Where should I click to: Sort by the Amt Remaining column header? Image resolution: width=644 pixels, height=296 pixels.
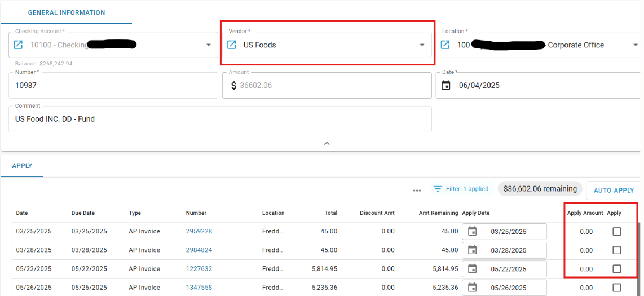(x=438, y=213)
